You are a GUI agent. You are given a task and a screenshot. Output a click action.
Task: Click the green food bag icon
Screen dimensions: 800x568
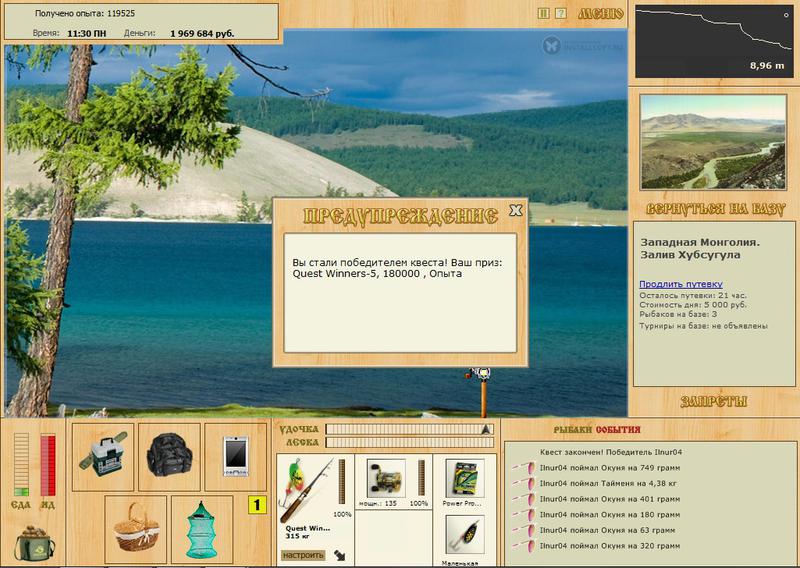[x=34, y=544]
